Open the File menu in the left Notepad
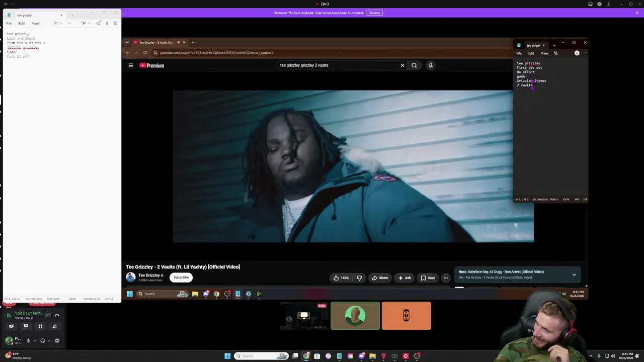644x362 pixels. [x=9, y=23]
